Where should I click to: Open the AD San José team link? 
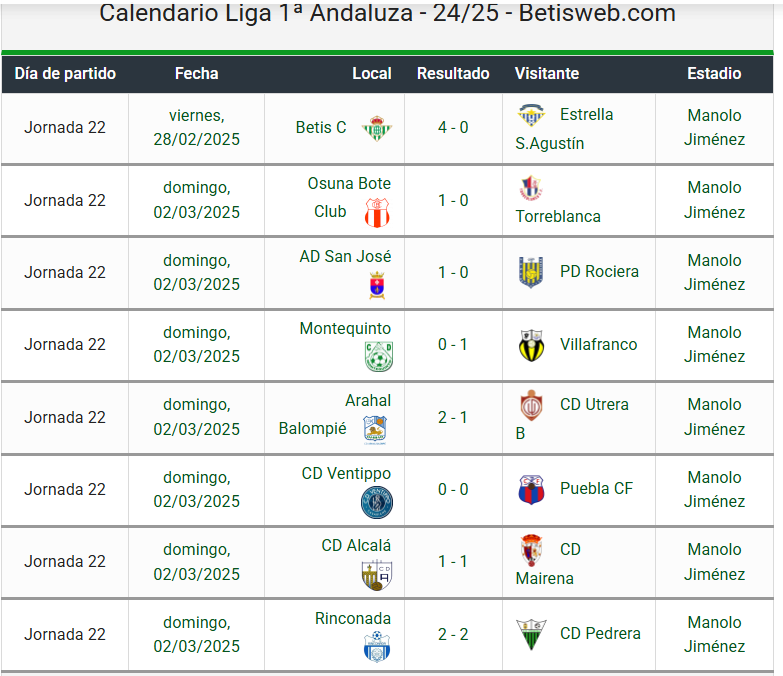[x=345, y=257]
